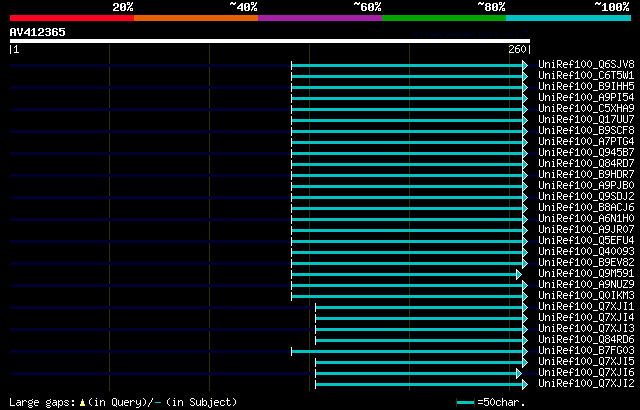The height and width of the screenshot is (410, 640).
Task: Click the cyan 50char scale bar sample
Action: 466,403
